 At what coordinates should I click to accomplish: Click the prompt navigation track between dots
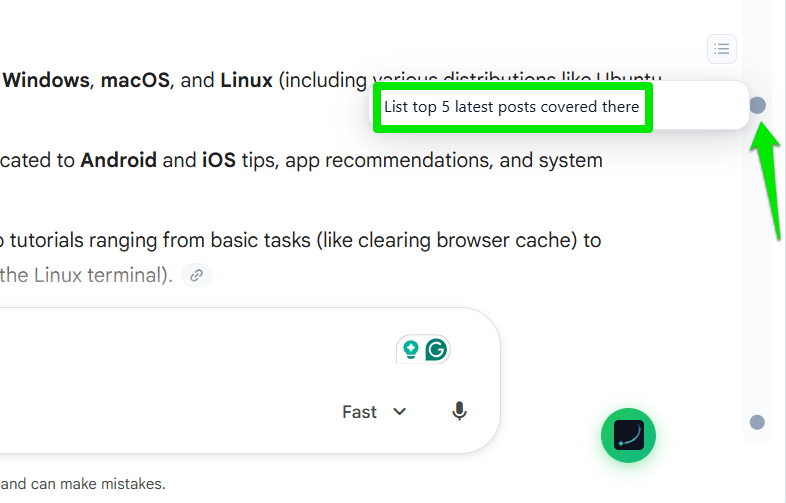757,260
